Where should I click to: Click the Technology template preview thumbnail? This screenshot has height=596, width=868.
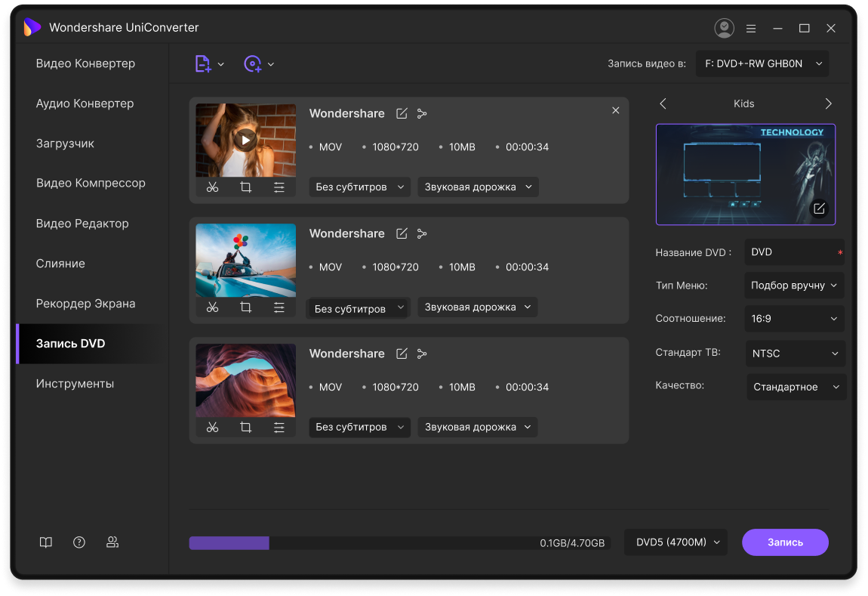pyautogui.click(x=745, y=174)
